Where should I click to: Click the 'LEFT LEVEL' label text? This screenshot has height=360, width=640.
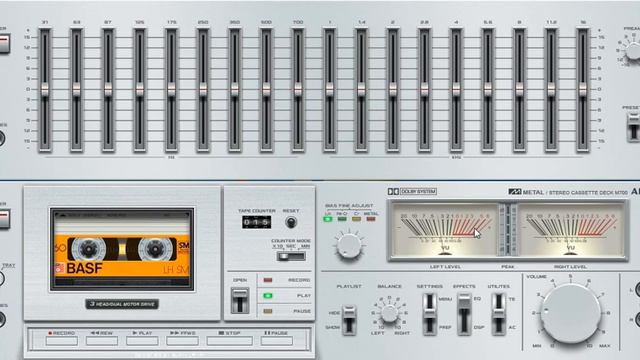point(445,267)
